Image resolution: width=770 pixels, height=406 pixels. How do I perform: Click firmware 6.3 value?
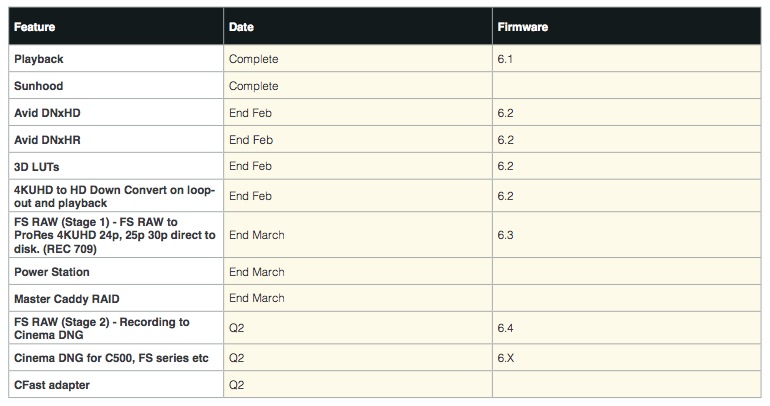(x=505, y=235)
